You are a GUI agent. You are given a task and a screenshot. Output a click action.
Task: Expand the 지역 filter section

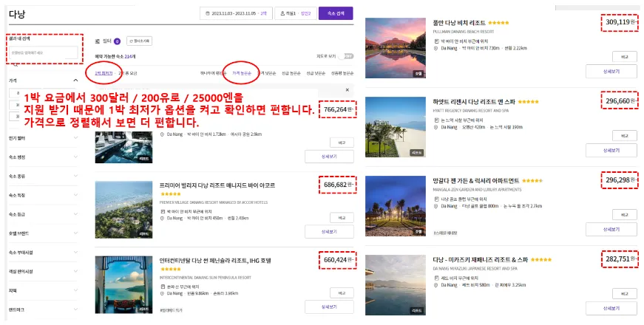43,290
